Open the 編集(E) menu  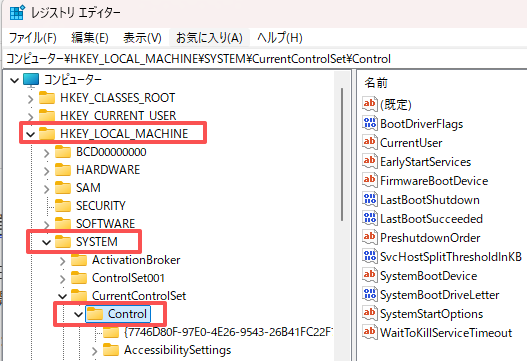[90, 38]
